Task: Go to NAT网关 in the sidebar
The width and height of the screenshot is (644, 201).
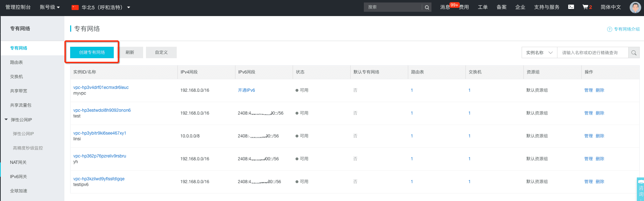Action: [18, 162]
